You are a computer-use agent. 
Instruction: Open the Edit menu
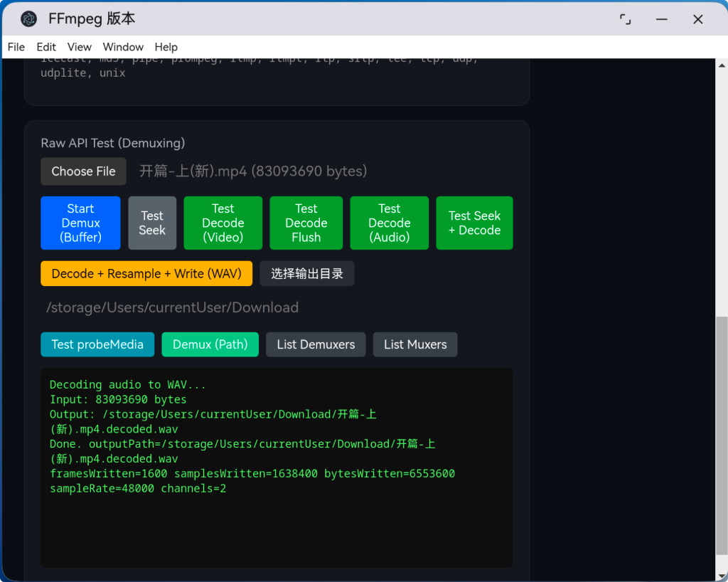click(46, 47)
